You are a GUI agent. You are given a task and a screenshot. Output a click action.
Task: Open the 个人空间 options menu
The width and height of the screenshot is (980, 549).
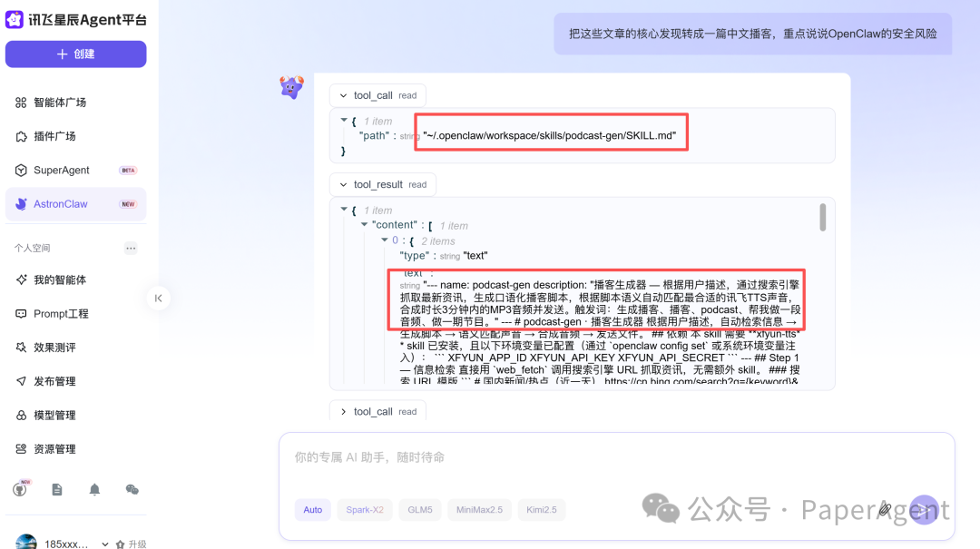[x=131, y=247]
